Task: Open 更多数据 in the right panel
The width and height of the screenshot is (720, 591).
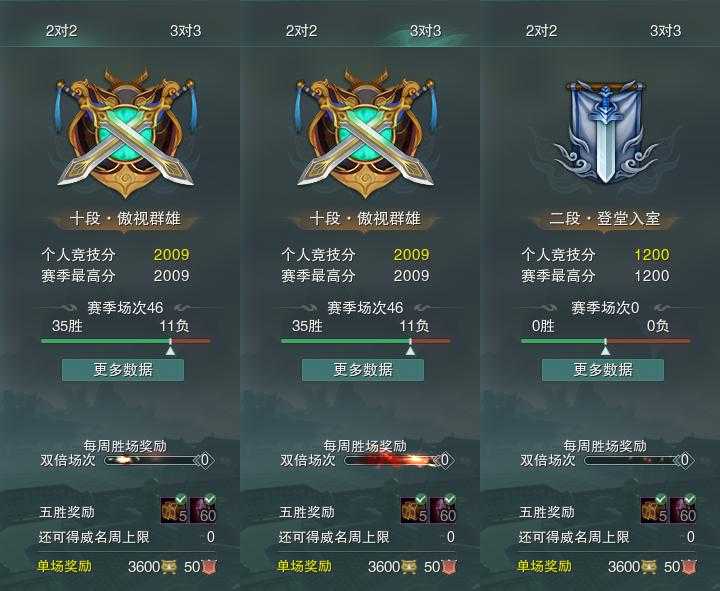Action: point(603,370)
